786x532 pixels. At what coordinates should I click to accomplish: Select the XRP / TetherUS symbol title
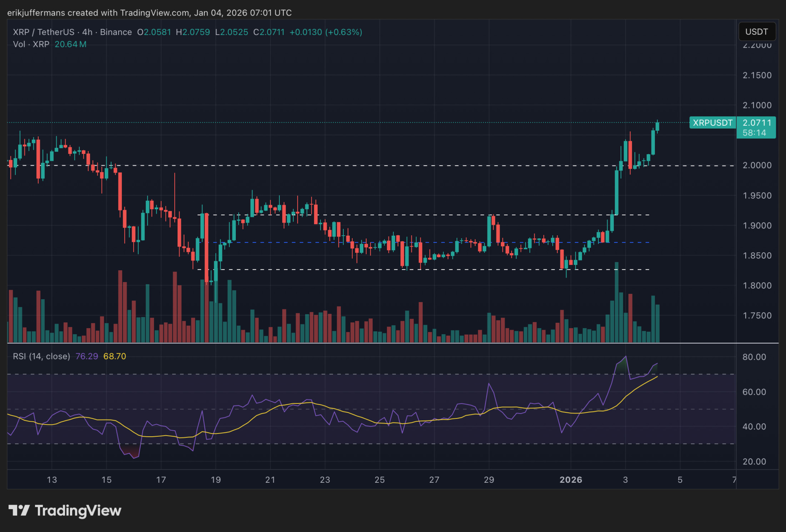[x=44, y=32]
